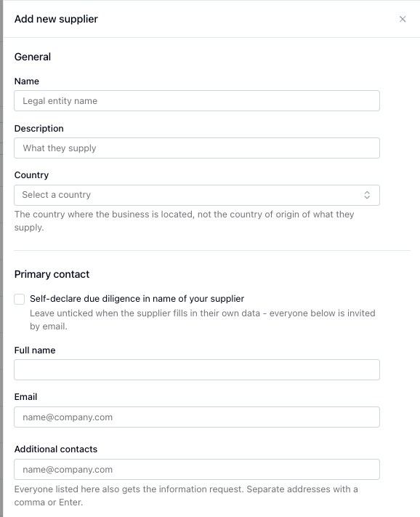Tick the Self-declare due diligence checkbox
This screenshot has height=517, width=420.
point(20,299)
